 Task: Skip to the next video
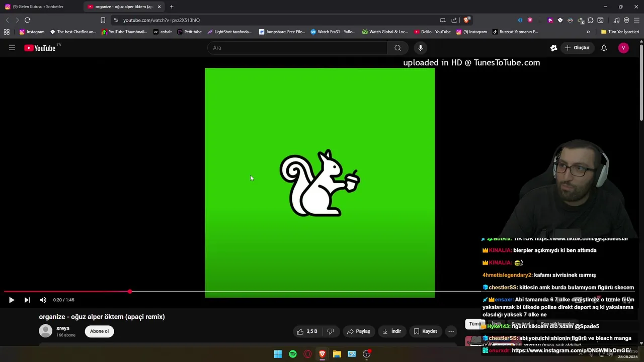click(27, 300)
